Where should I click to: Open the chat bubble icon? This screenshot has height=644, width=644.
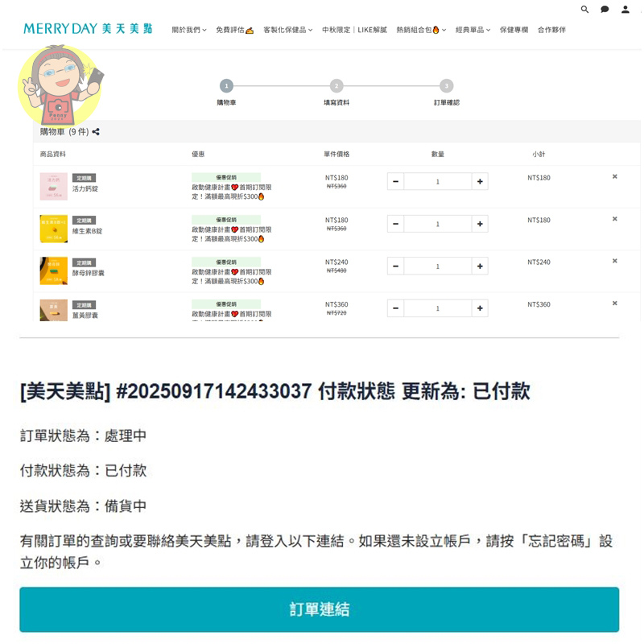point(605,9)
